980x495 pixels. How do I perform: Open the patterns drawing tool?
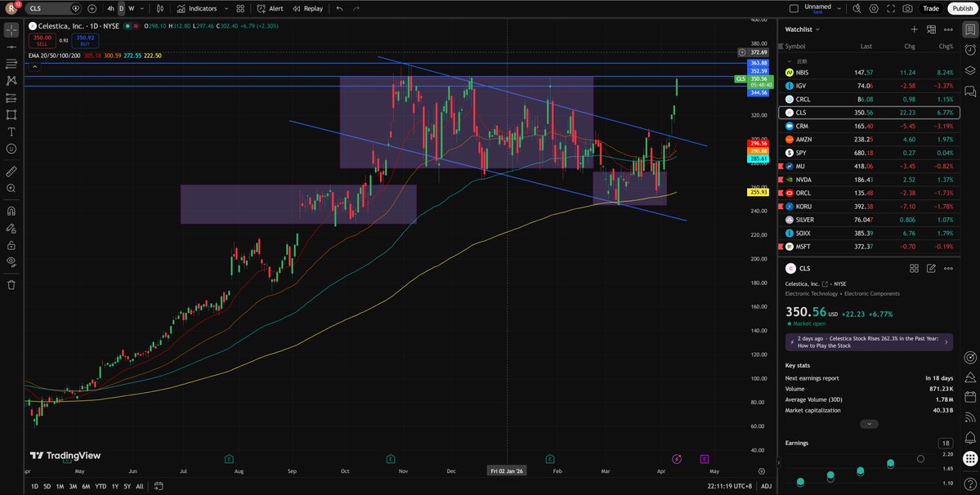11,81
